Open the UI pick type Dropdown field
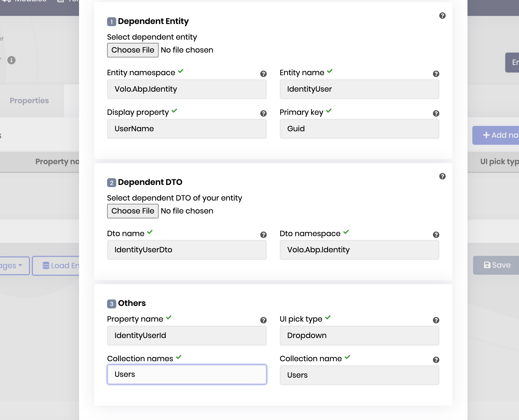Screen dimensions: 519x420 pos(359,336)
